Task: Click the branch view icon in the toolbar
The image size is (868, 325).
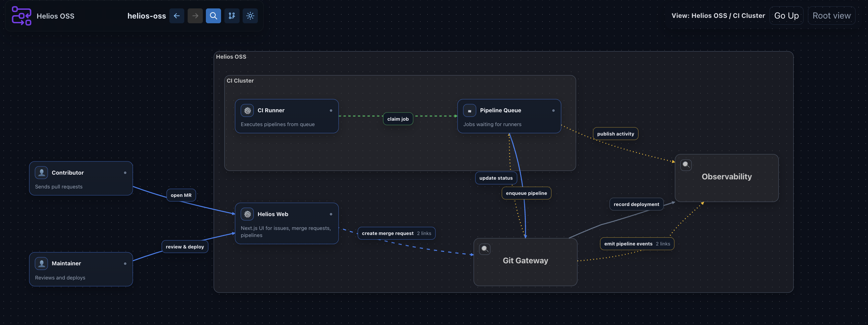Action: click(x=232, y=16)
